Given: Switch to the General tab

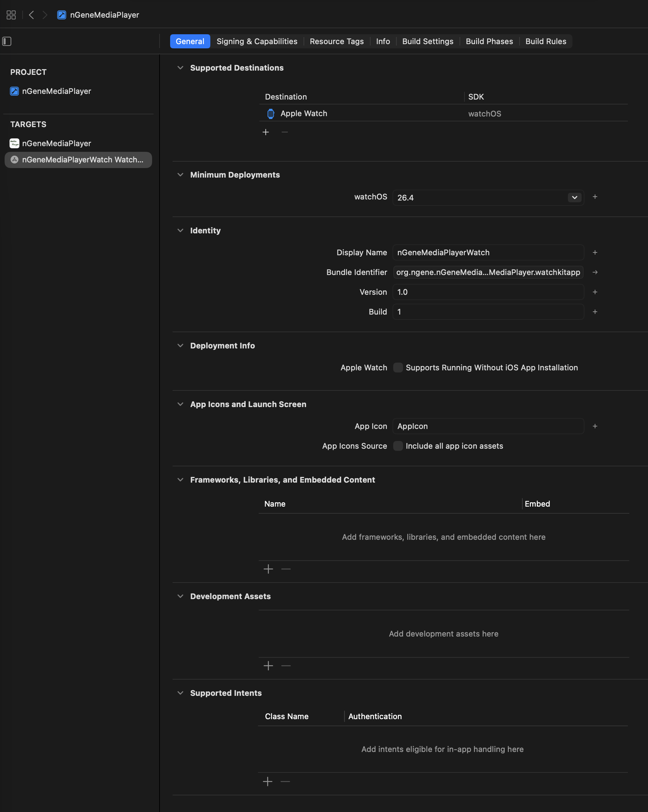Looking at the screenshot, I should (x=190, y=41).
